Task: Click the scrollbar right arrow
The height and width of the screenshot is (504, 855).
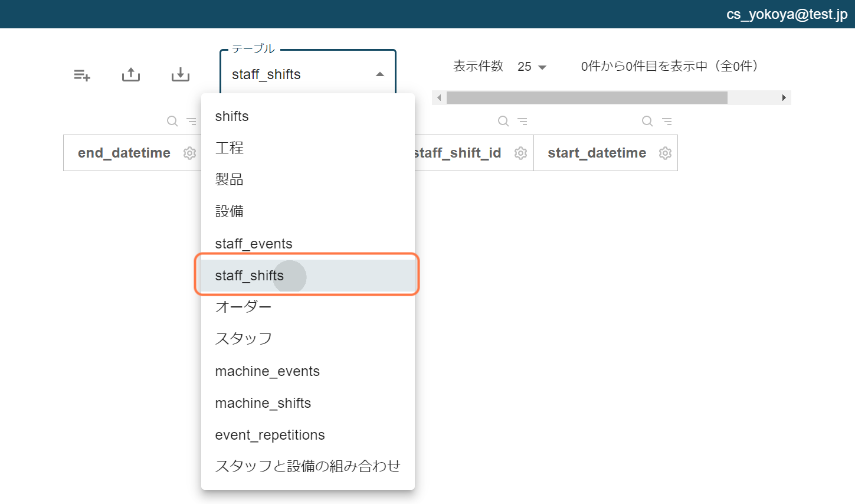Action: (x=784, y=98)
